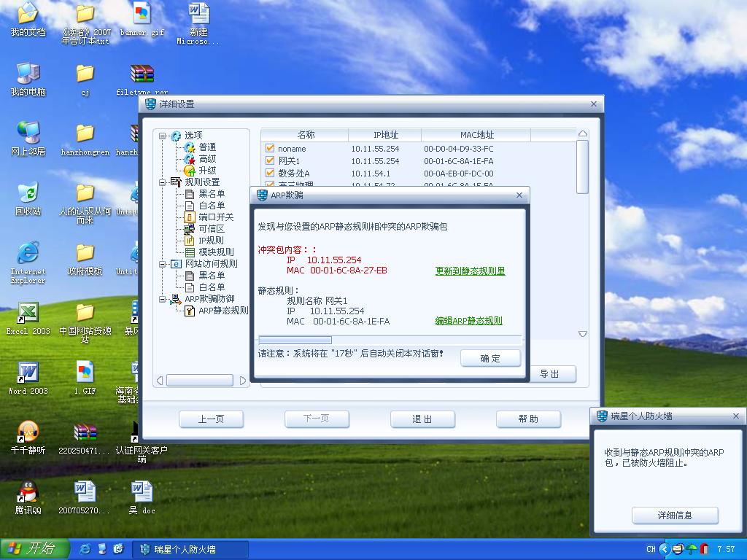Screen dimensions: 747x560
Task: Select banner.gif file icon
Action: click(142, 20)
